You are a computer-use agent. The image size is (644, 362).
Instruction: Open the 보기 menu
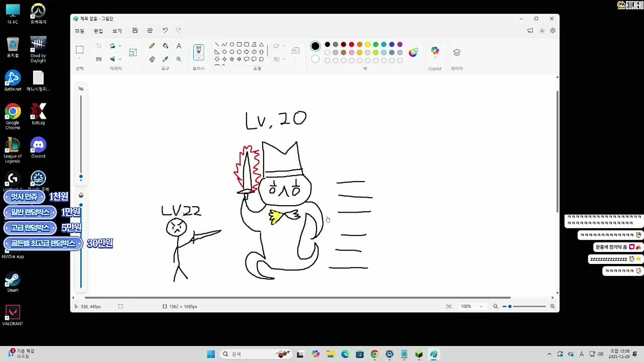click(117, 31)
